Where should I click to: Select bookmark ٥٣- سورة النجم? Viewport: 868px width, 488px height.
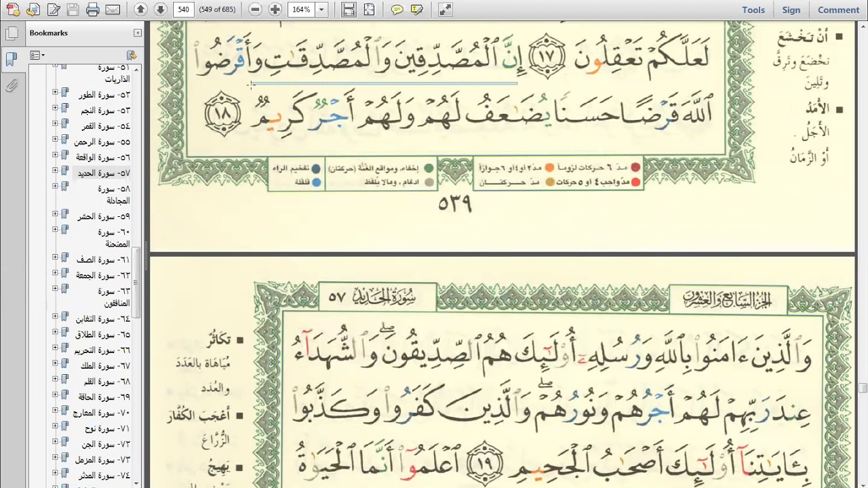pos(105,110)
